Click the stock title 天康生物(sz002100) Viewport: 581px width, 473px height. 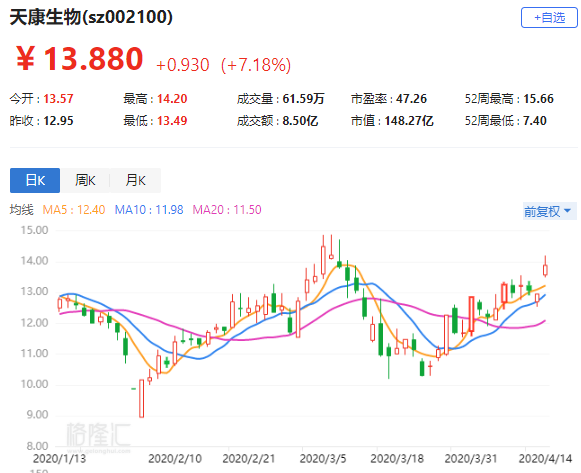[91, 17]
